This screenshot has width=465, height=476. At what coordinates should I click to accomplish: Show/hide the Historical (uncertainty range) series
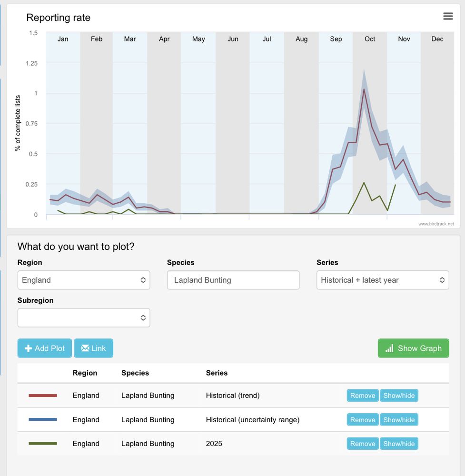[x=399, y=419]
